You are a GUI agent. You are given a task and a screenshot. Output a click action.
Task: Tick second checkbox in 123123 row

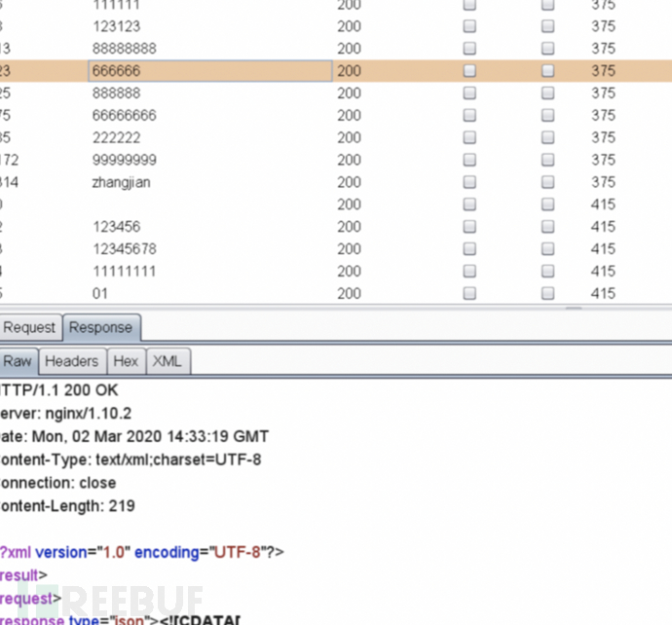[547, 26]
